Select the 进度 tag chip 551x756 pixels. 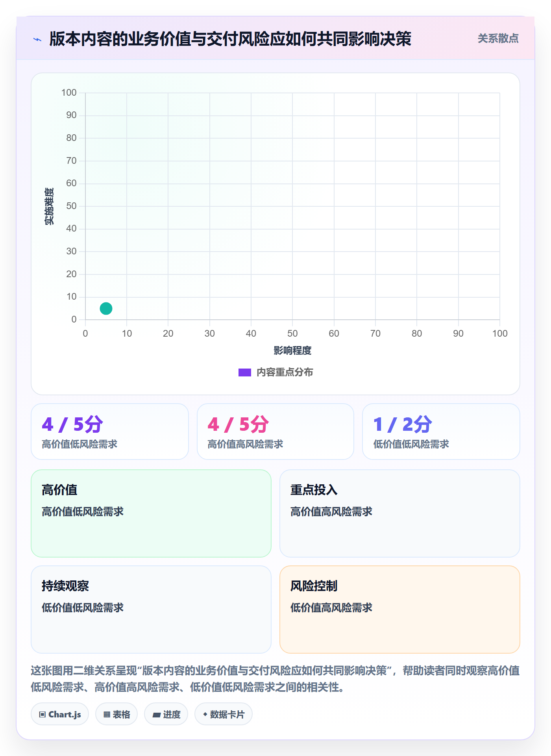(166, 714)
